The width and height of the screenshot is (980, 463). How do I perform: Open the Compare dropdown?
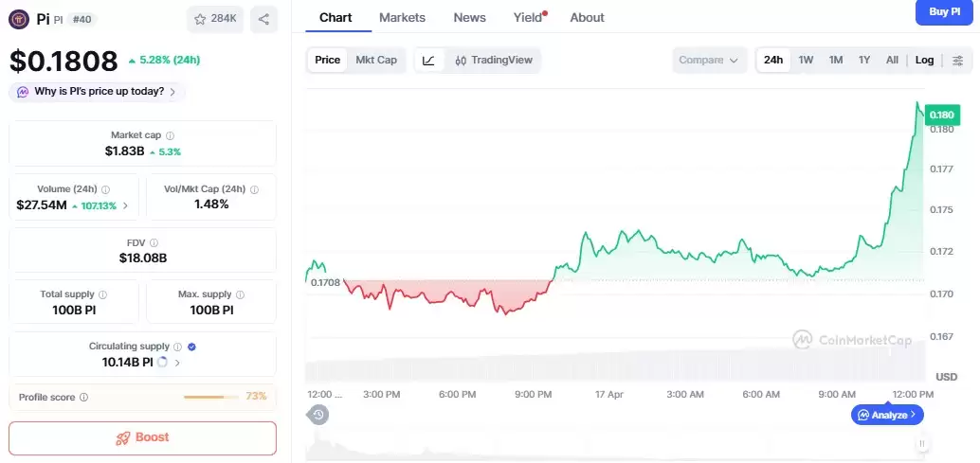click(x=708, y=60)
